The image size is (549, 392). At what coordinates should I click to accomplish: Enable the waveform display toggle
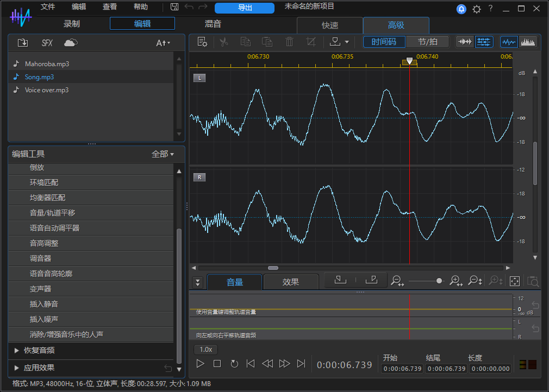tap(509, 41)
